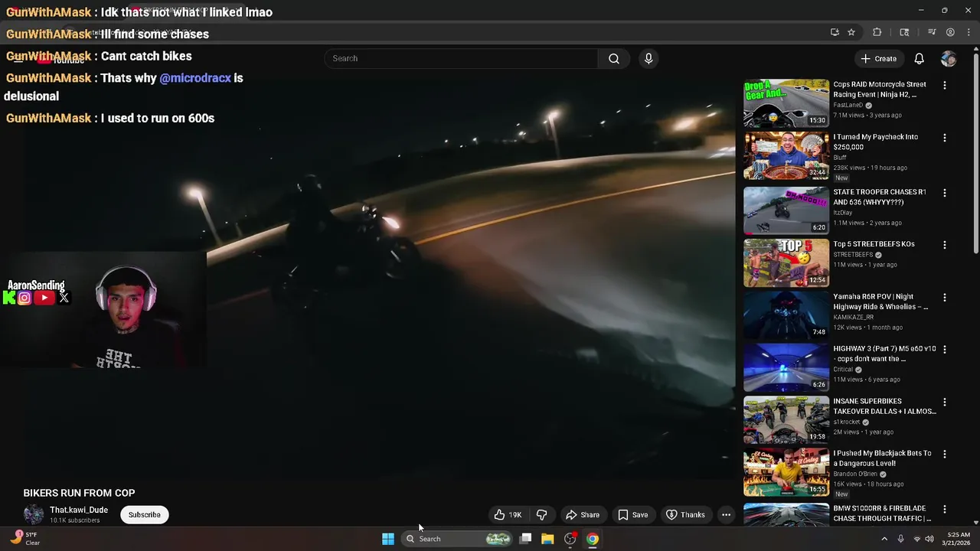Click the Share button
This screenshot has height=551, width=980.
coord(583,515)
